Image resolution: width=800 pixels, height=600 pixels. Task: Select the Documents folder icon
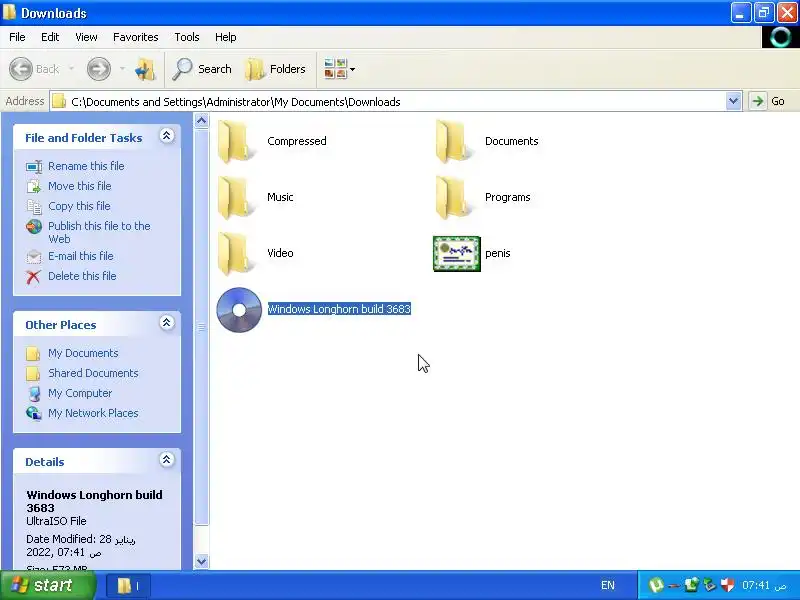(453, 142)
